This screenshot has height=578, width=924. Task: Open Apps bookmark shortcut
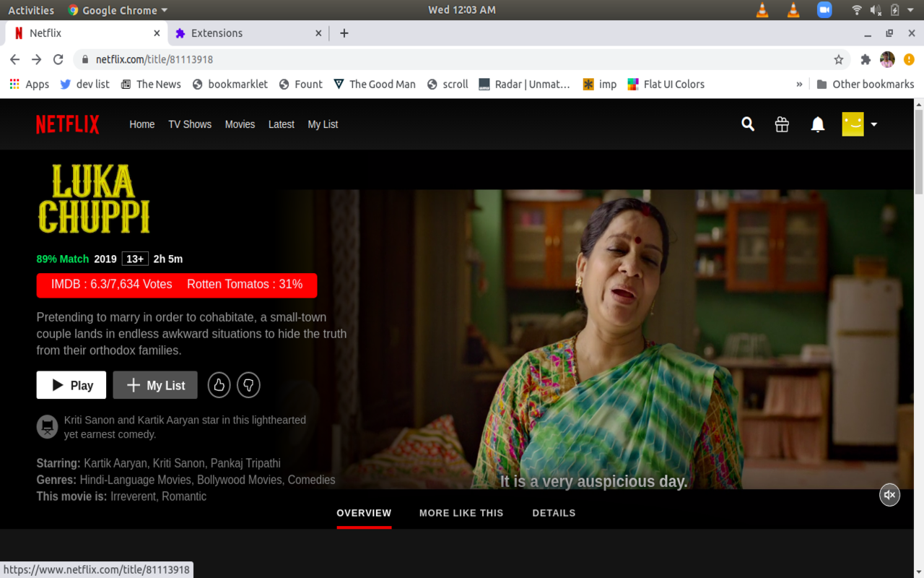[x=29, y=84]
